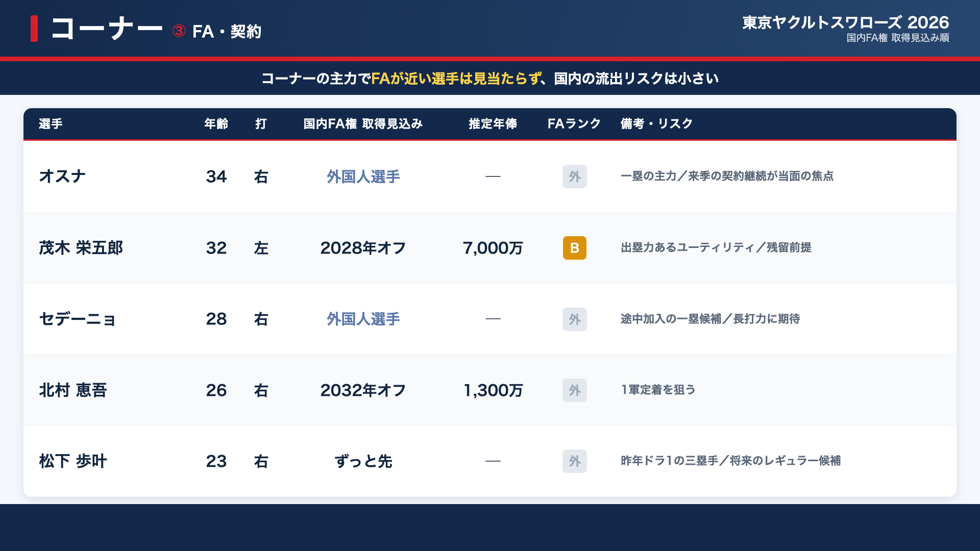Click age 34 in オスナ row

(216, 177)
